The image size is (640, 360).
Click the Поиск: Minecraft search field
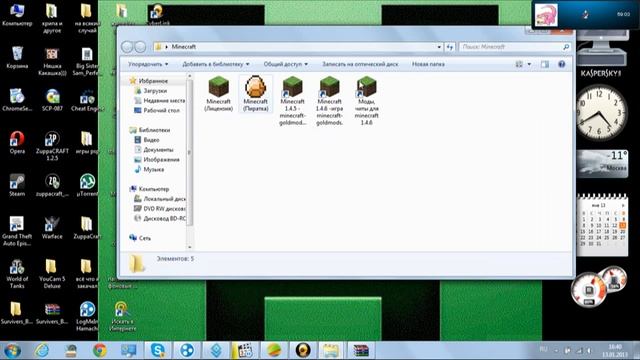(515, 47)
